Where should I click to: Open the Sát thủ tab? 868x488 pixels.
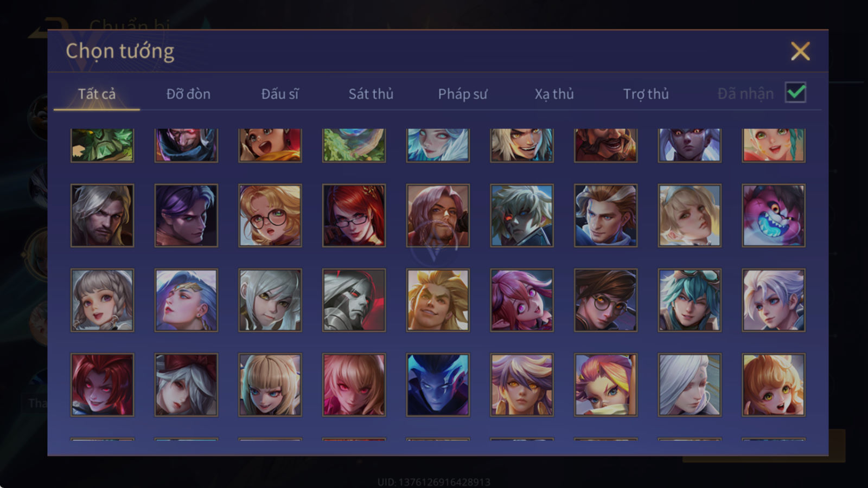click(x=371, y=94)
